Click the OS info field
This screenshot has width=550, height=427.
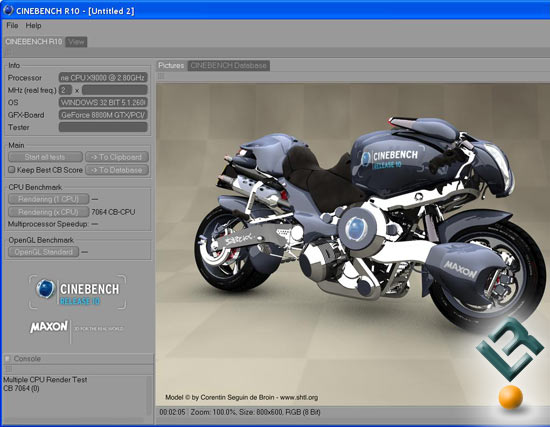tap(103, 102)
